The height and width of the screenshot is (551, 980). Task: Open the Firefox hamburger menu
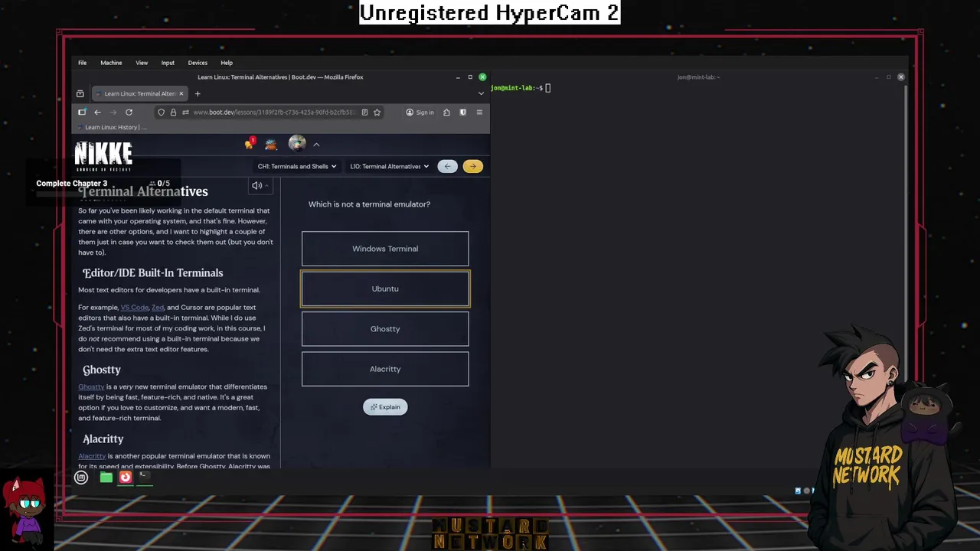point(479,112)
